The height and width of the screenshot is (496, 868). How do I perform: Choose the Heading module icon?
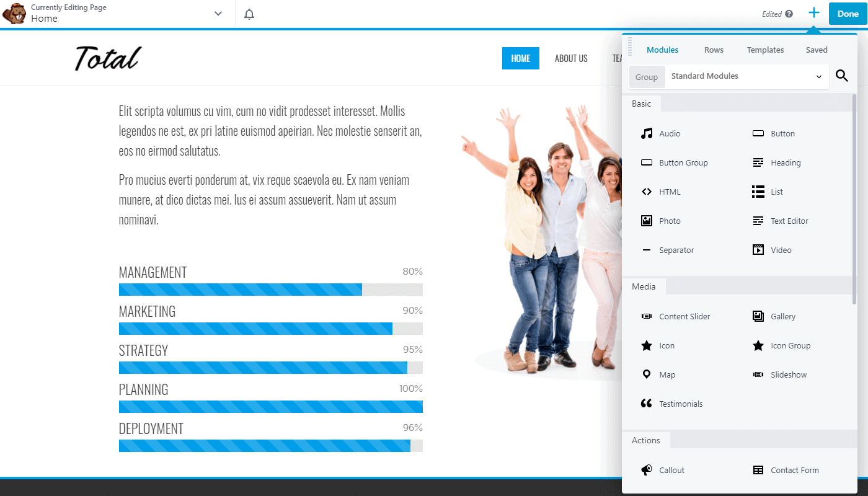point(758,162)
